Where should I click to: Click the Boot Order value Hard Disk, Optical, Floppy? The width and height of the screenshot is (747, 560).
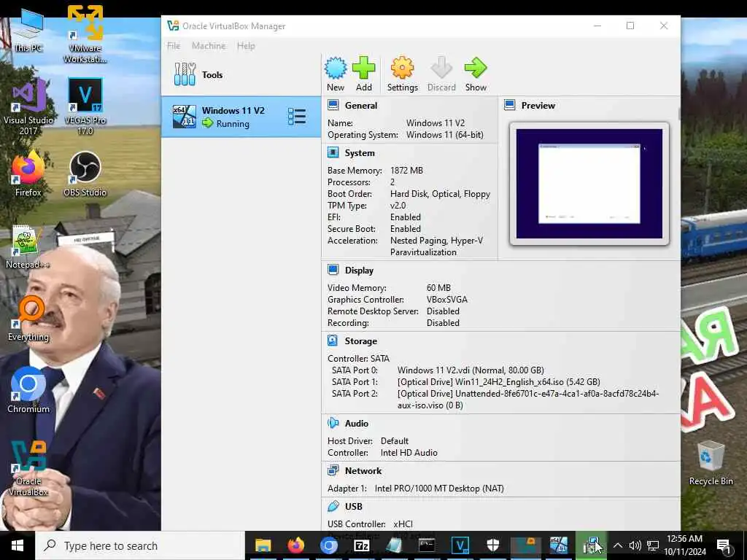pos(440,194)
